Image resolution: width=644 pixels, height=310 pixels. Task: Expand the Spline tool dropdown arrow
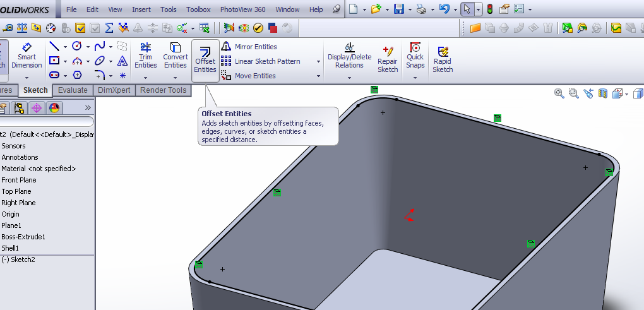click(110, 47)
